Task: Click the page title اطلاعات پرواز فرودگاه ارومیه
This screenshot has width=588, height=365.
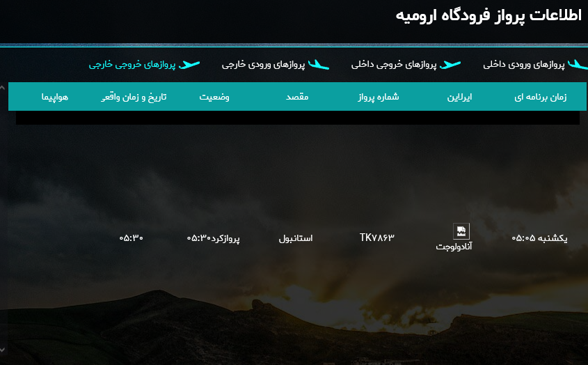Action: point(488,16)
